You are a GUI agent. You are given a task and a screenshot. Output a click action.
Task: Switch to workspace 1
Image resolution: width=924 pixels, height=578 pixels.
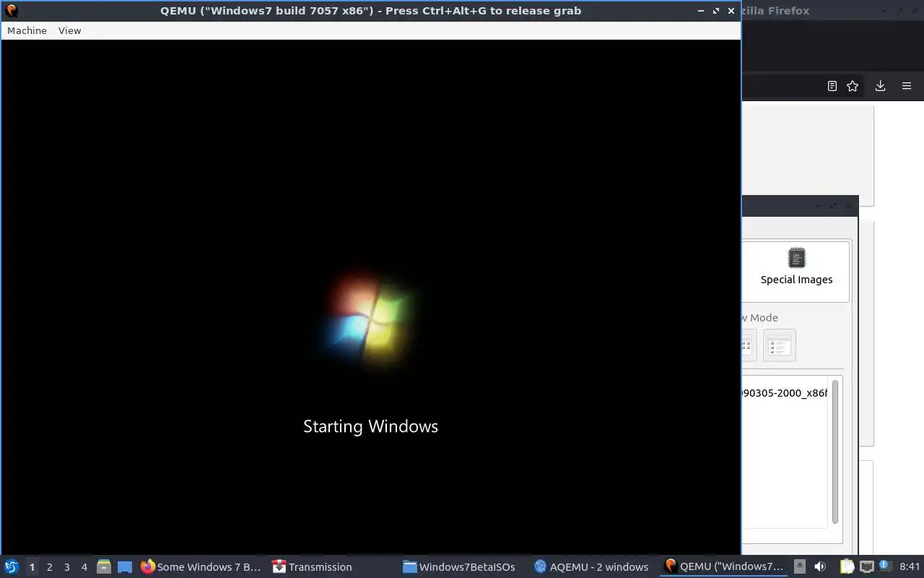point(32,567)
